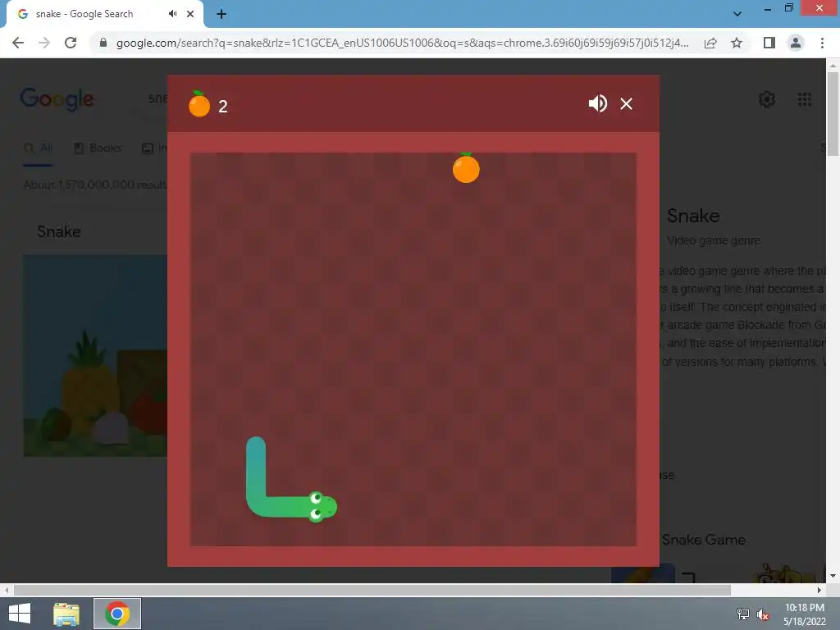Go forward in browser history

[44, 43]
